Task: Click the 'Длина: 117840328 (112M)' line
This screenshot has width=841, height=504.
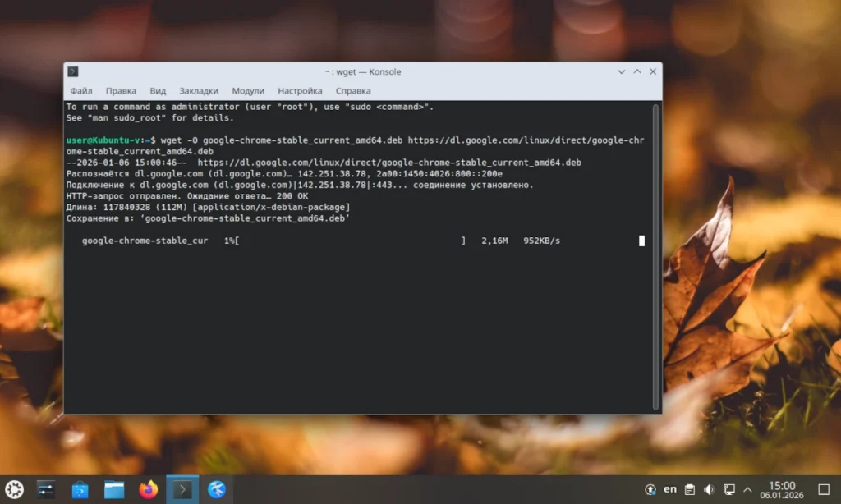Action: (208, 207)
